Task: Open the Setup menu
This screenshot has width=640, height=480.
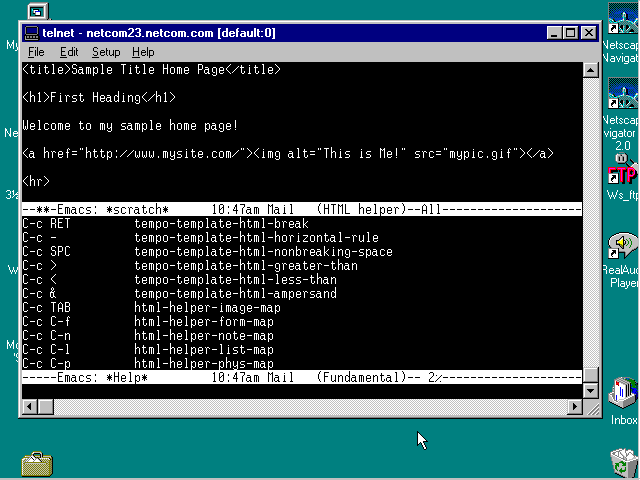Action: pos(106,52)
